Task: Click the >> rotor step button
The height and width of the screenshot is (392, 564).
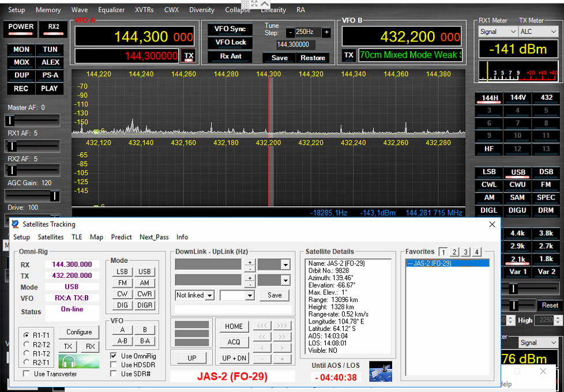Action: click(282, 337)
